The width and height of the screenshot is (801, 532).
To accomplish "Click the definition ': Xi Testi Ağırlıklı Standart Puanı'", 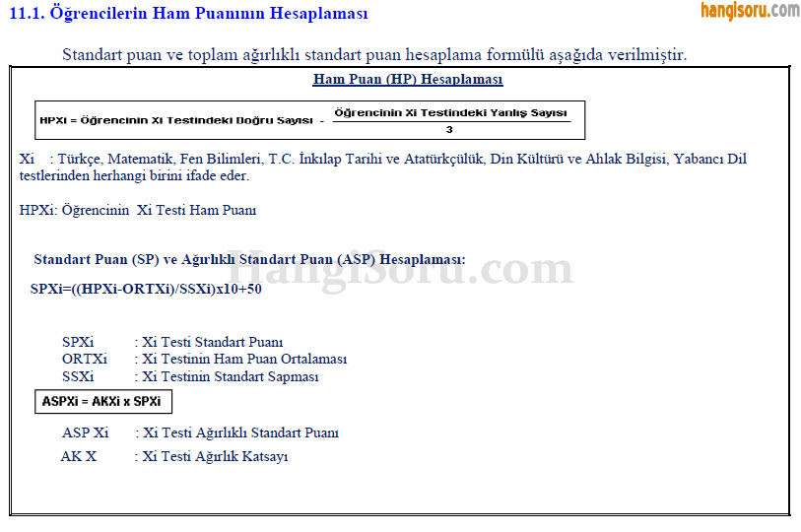I will tap(236, 432).
